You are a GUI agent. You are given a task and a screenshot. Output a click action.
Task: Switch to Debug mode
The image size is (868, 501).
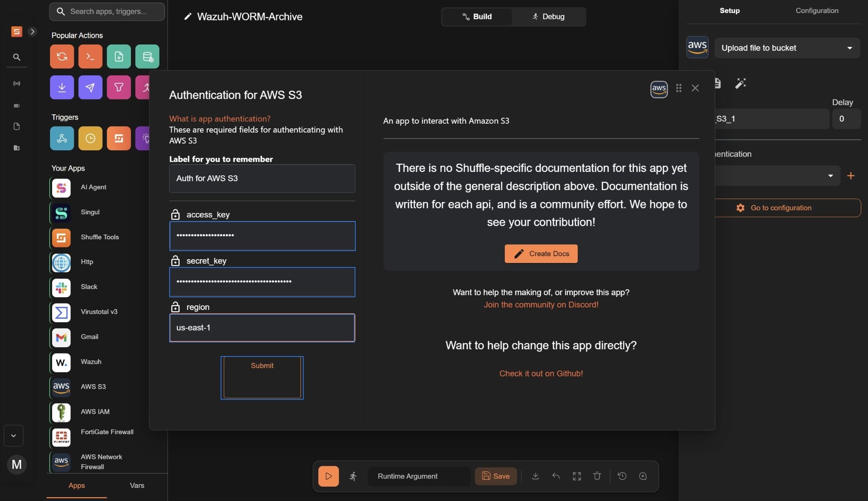(x=548, y=17)
